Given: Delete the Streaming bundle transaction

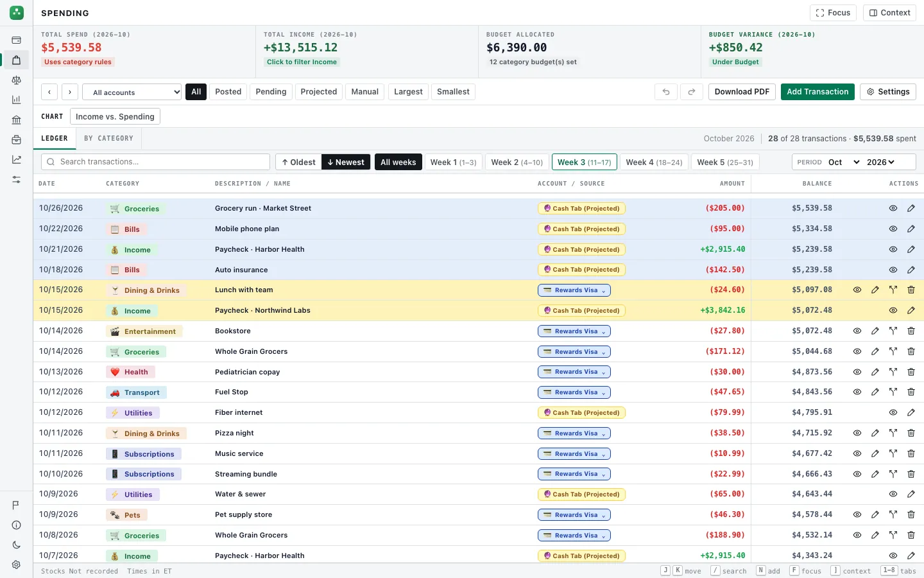Looking at the screenshot, I should click(911, 474).
